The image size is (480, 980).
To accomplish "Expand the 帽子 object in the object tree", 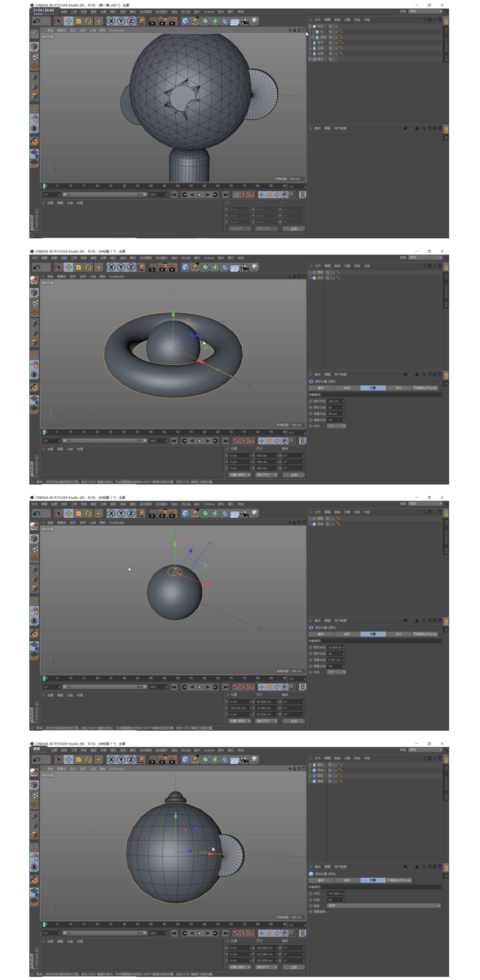I will pos(310,59).
